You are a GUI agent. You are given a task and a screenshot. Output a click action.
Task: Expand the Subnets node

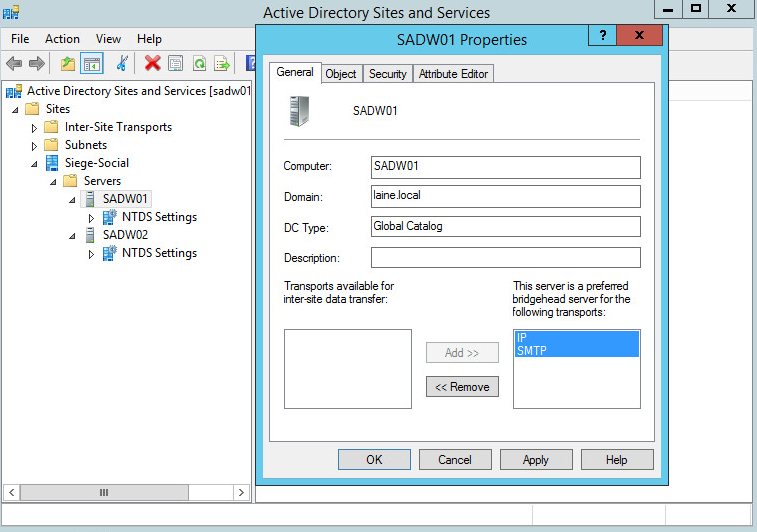pyautogui.click(x=34, y=146)
